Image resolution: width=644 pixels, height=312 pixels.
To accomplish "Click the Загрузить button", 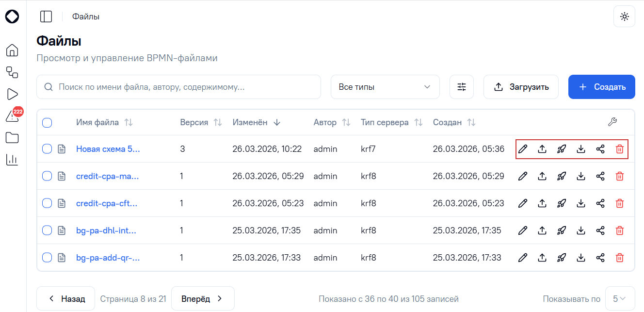I will (521, 87).
